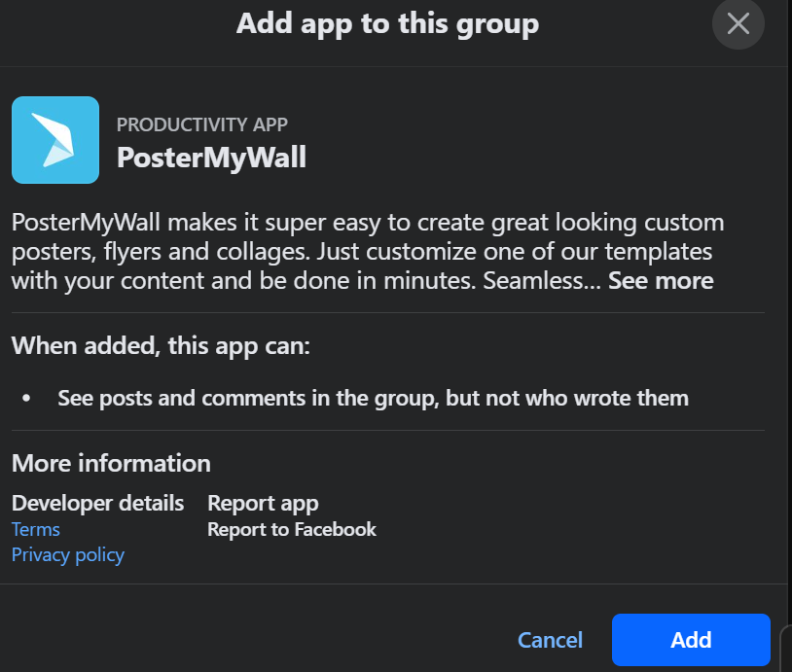Click the PosterMyWall app name

pyautogui.click(x=212, y=157)
